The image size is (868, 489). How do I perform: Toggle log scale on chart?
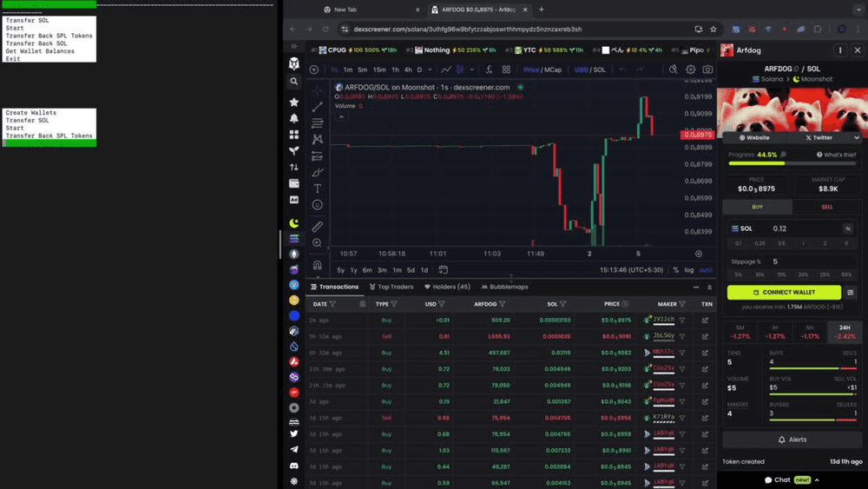[688, 270]
